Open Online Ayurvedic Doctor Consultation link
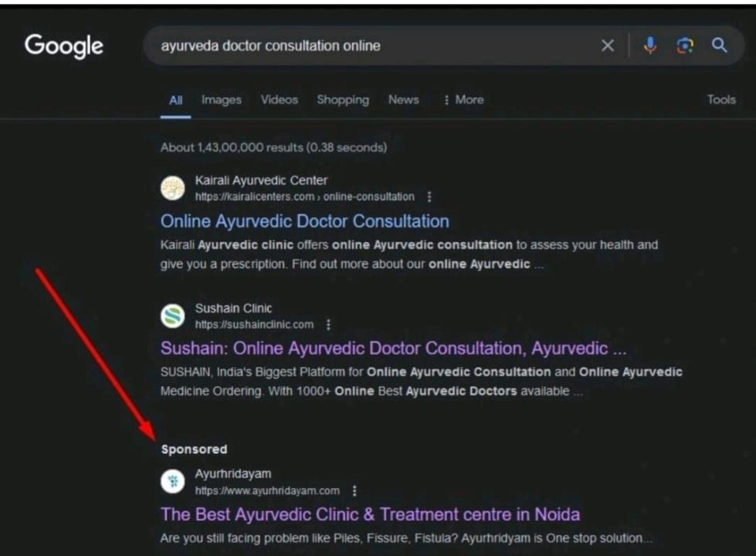This screenshot has height=556, width=756. 305,222
